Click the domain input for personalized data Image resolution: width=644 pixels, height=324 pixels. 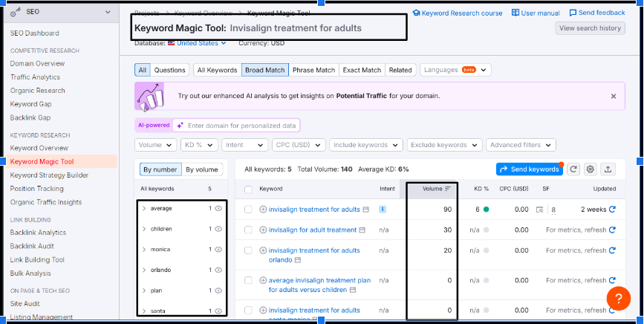[236, 126]
